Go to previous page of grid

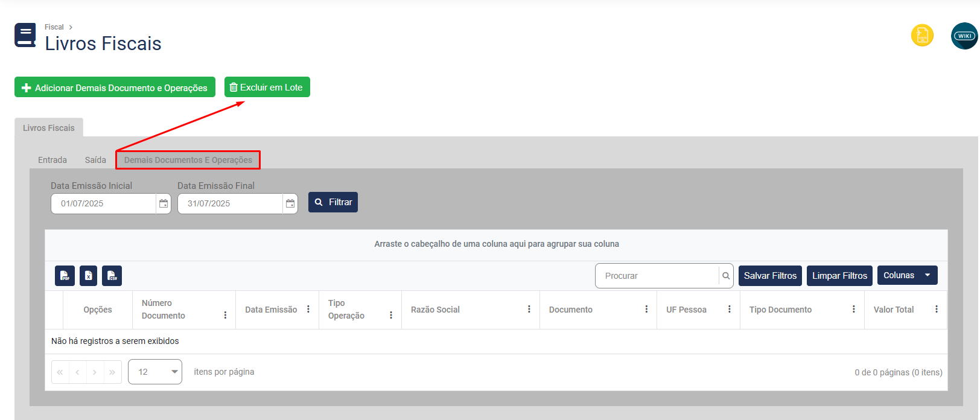click(x=78, y=372)
